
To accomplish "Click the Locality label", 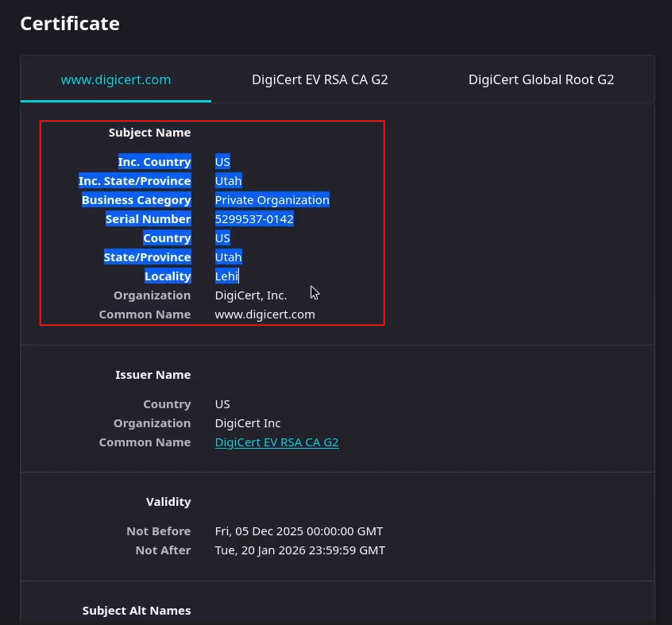I will (x=168, y=276).
